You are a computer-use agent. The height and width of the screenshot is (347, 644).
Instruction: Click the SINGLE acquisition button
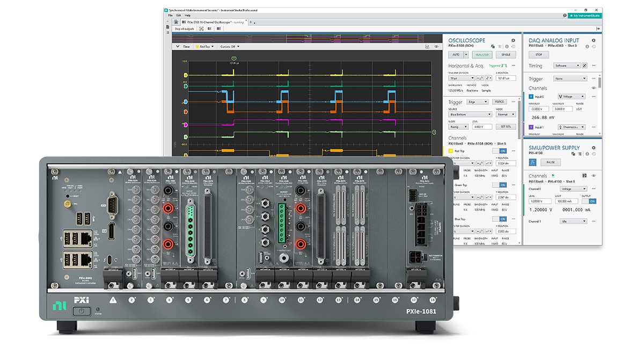coord(506,55)
